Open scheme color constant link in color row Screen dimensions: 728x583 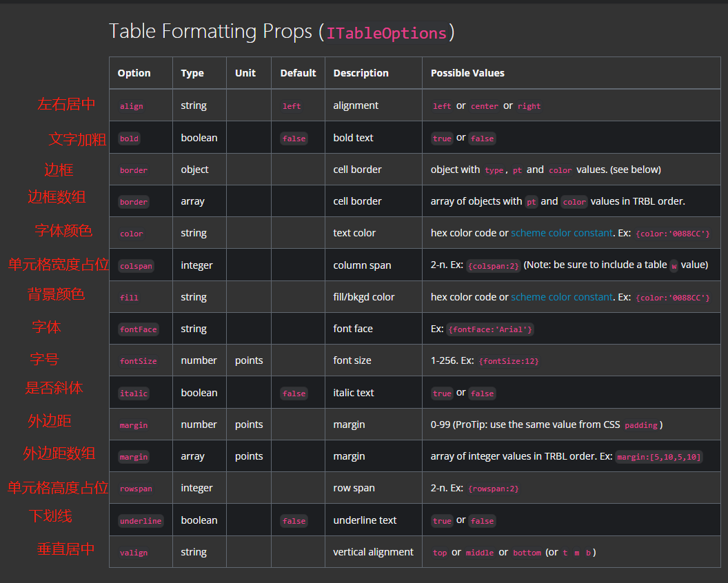coord(561,233)
